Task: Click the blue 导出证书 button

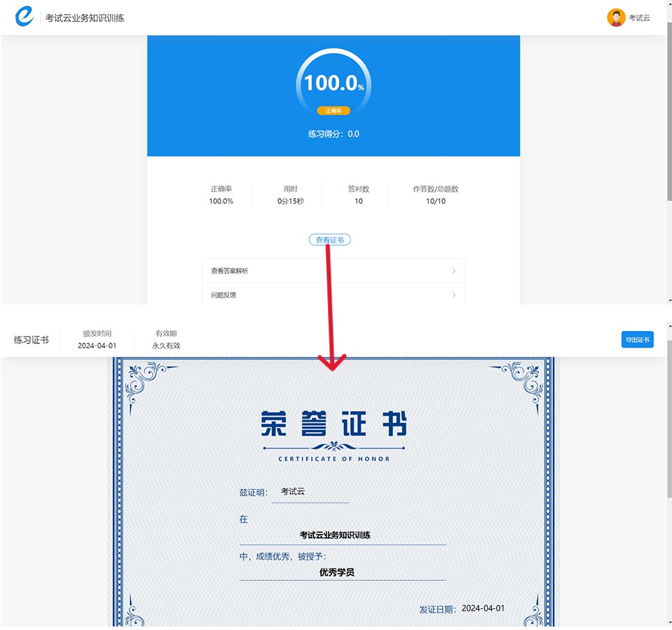Action: tap(637, 339)
